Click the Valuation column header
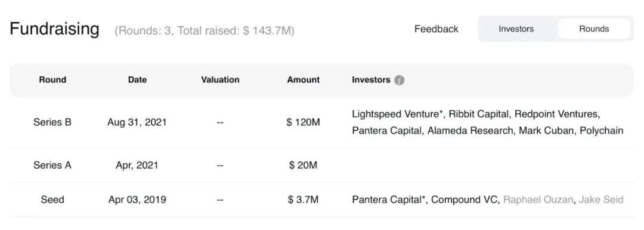Screen dimensions: 644x230 tap(220, 80)
